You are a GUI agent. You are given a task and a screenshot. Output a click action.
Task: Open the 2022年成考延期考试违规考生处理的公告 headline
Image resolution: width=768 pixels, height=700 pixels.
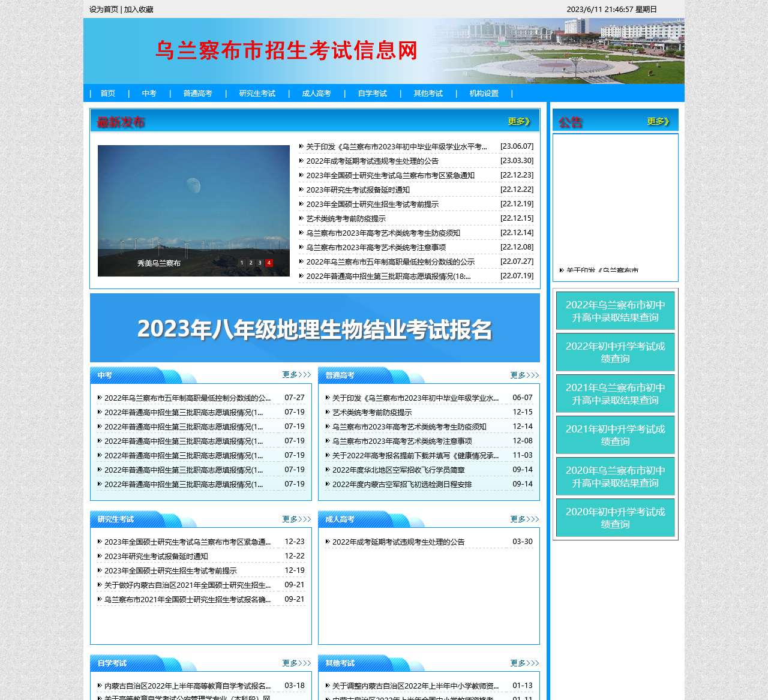click(x=372, y=161)
